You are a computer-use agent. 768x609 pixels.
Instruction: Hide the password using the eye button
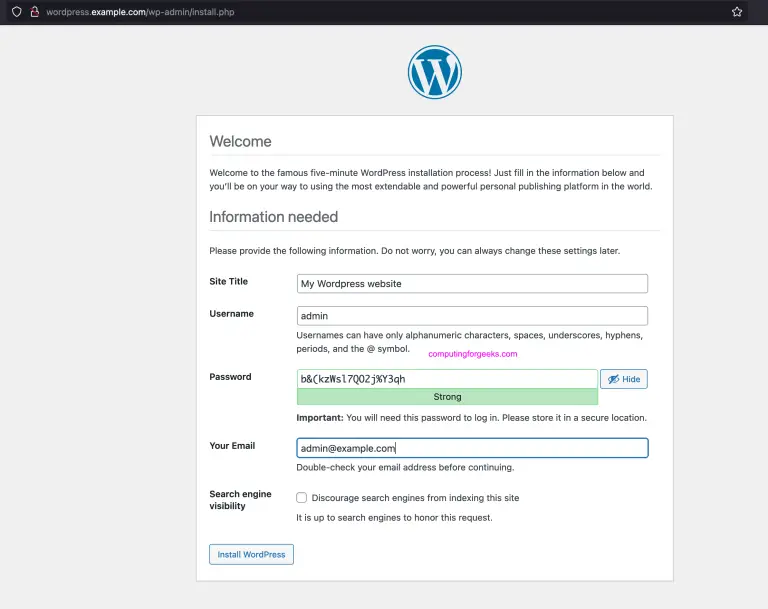[623, 379]
